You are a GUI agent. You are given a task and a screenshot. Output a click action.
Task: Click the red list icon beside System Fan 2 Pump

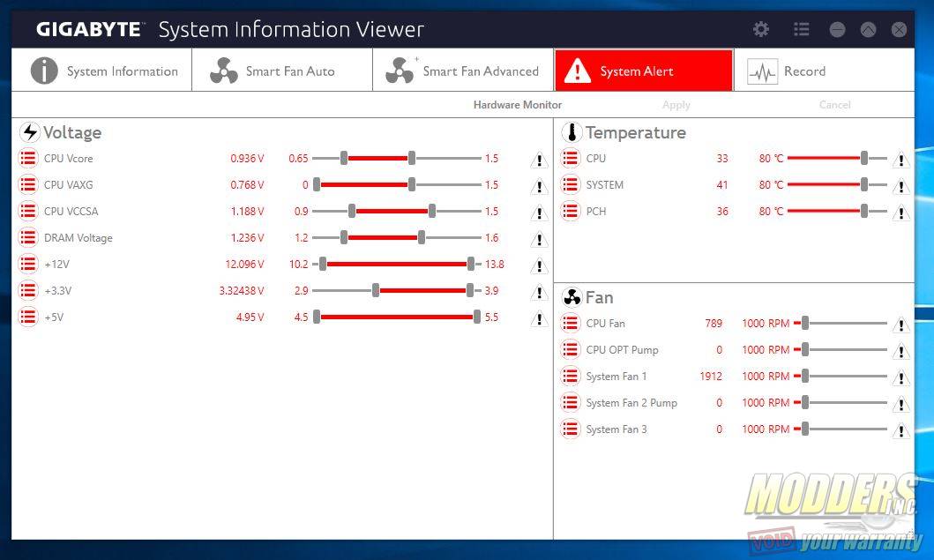coord(570,403)
